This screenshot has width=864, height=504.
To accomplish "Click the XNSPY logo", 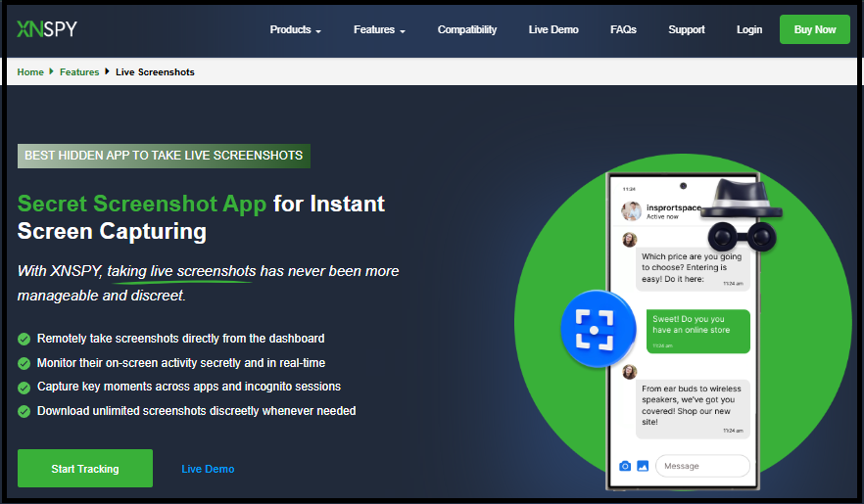I will pos(47,28).
